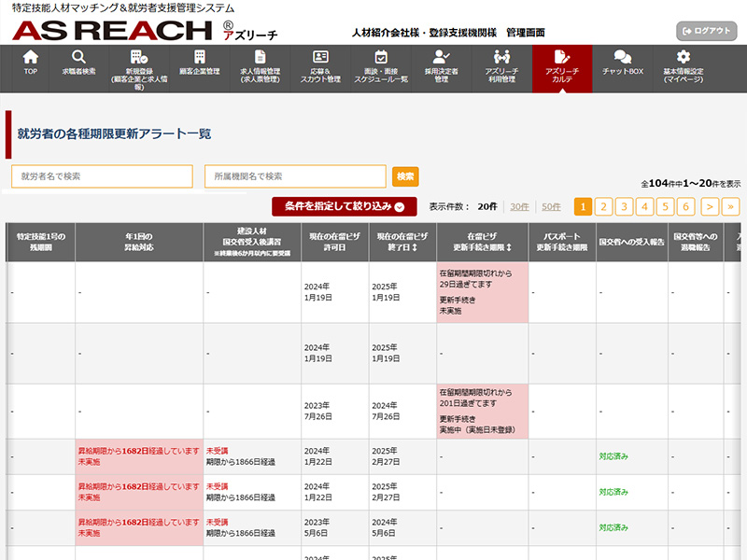Click 2023年5月6日 visa permit date
The image size is (747, 560).
(317, 527)
